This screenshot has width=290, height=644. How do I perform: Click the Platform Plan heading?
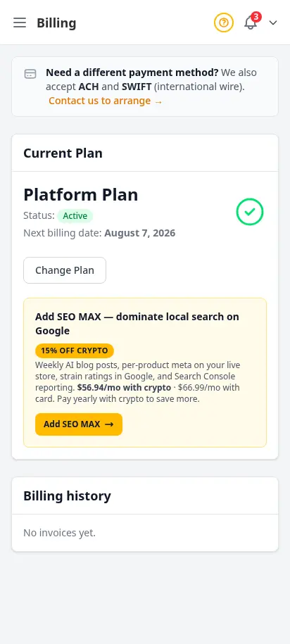(81, 195)
